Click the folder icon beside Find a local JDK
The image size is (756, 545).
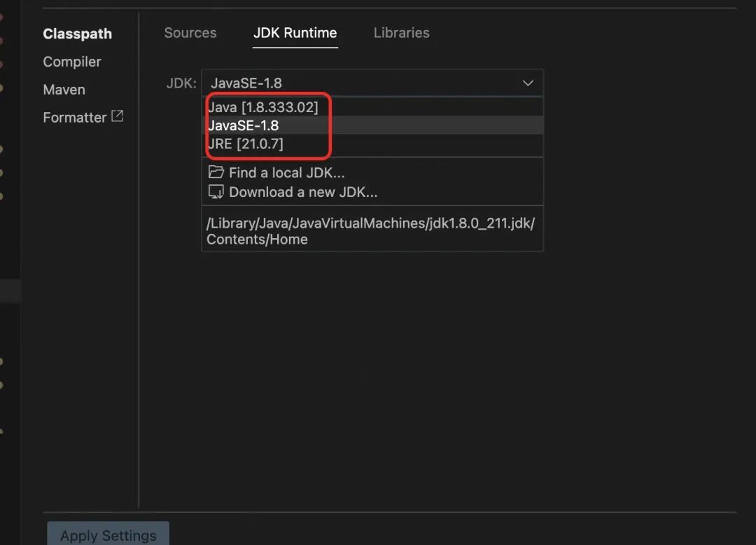point(216,172)
